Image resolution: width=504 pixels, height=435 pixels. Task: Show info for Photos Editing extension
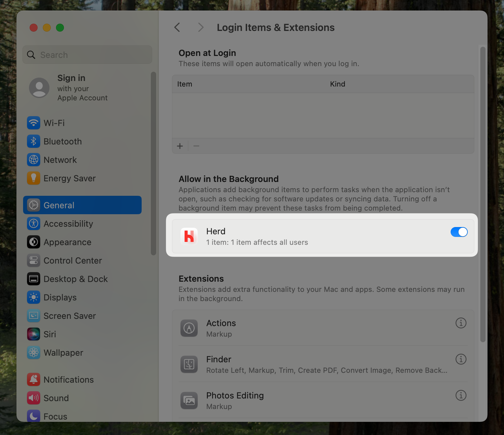click(x=461, y=396)
